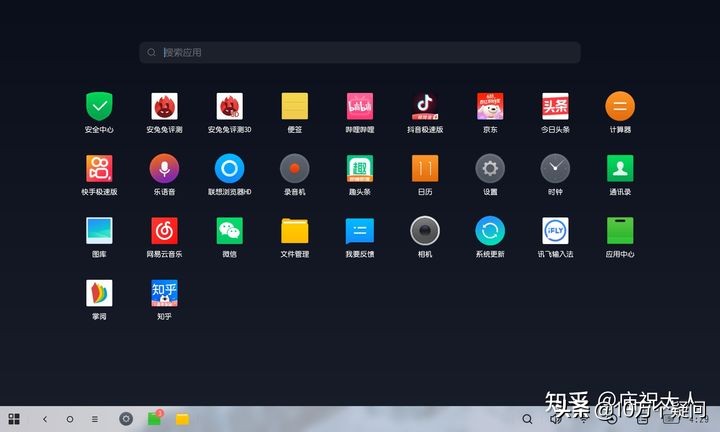The width and height of the screenshot is (720, 432).
Task: Open 趣头条 app
Action: [x=360, y=168]
